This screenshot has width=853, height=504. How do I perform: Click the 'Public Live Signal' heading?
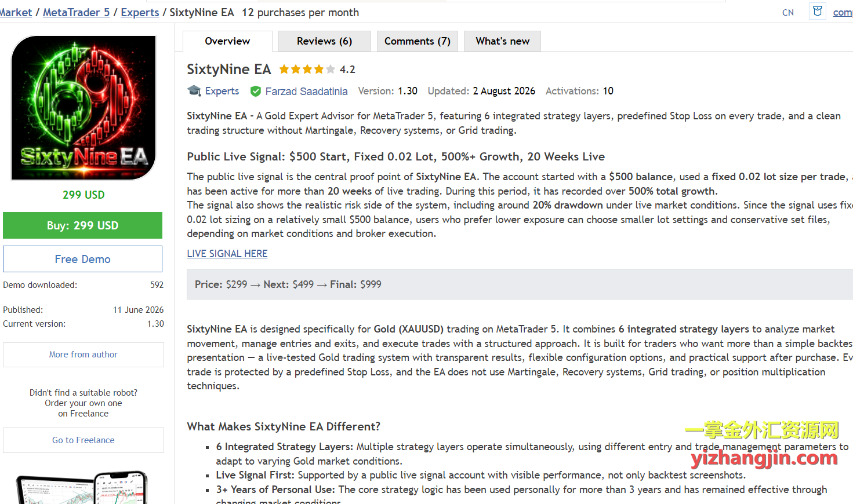(395, 156)
